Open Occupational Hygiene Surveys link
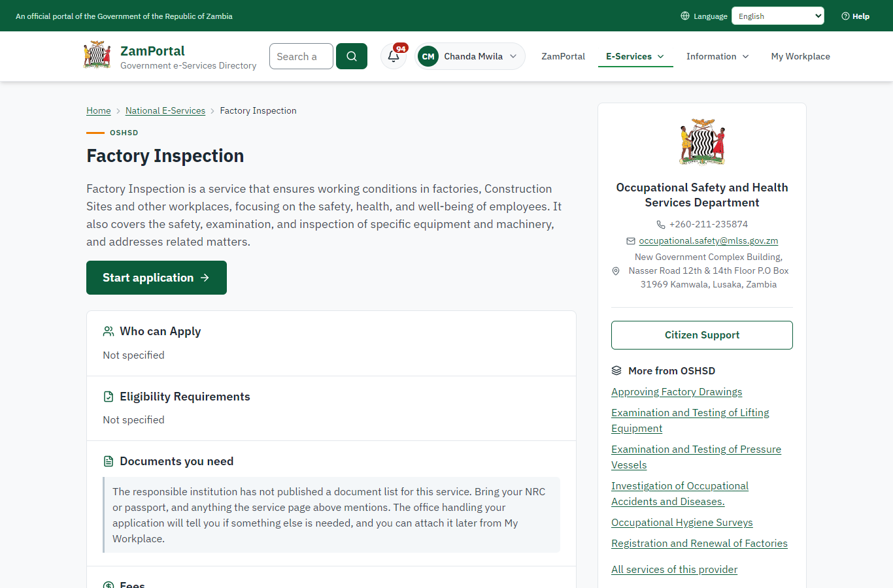893x588 pixels. 682,523
